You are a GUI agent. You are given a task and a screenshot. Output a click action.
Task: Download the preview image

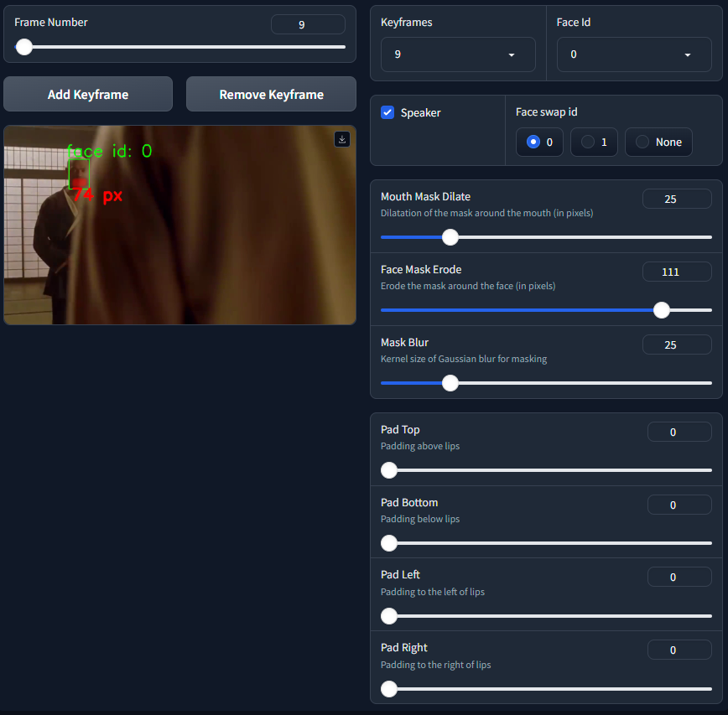[341, 139]
